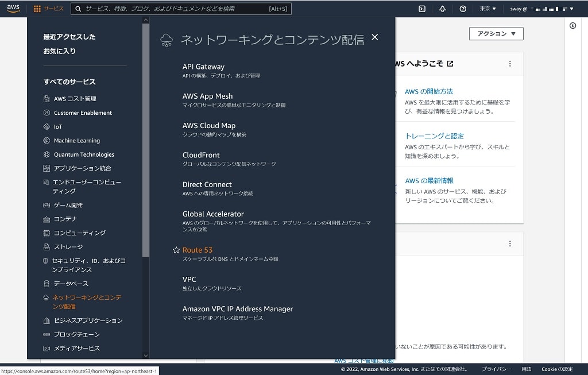This screenshot has width=588, height=375.
Task: Open the info panel circle icon
Action: [x=572, y=25]
